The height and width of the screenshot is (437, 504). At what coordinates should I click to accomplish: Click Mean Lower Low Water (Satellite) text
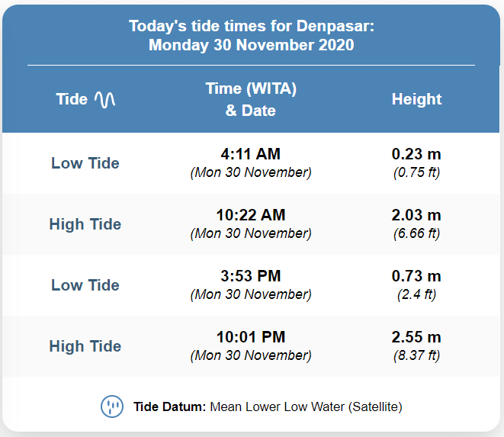coord(306,406)
